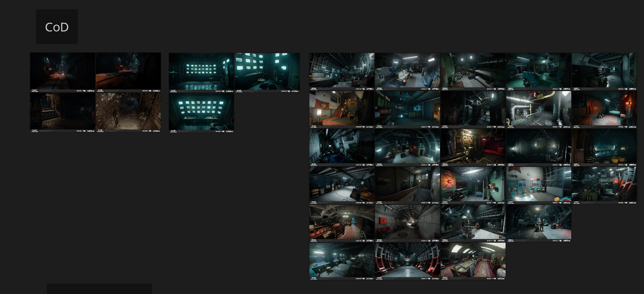Viewport: 644px width, 294px height.
Task: Select red-lit wall with fire extinguisher image
Action: coord(605,109)
